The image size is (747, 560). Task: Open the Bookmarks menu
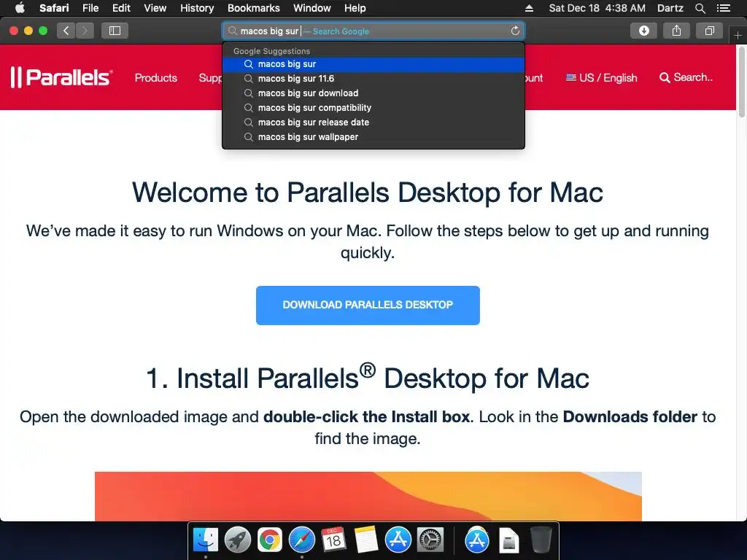pos(253,8)
